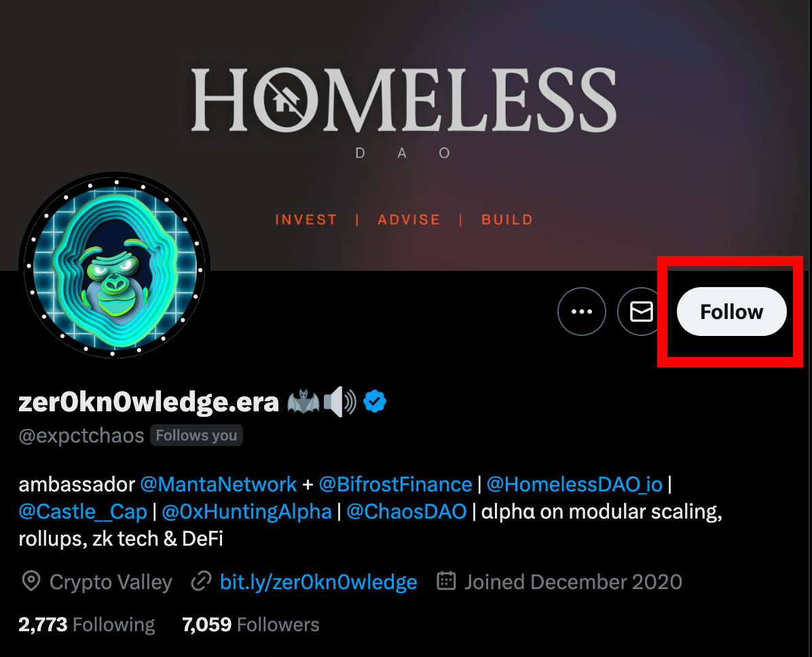Open the bit.ly/zer0kn0wledge website link
Viewport: 812px width, 657px height.
click(318, 582)
